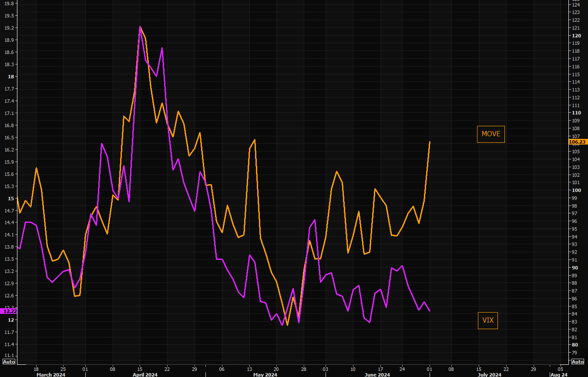Click the March 2024 month label
The width and height of the screenshot is (588, 377).
coord(51,374)
